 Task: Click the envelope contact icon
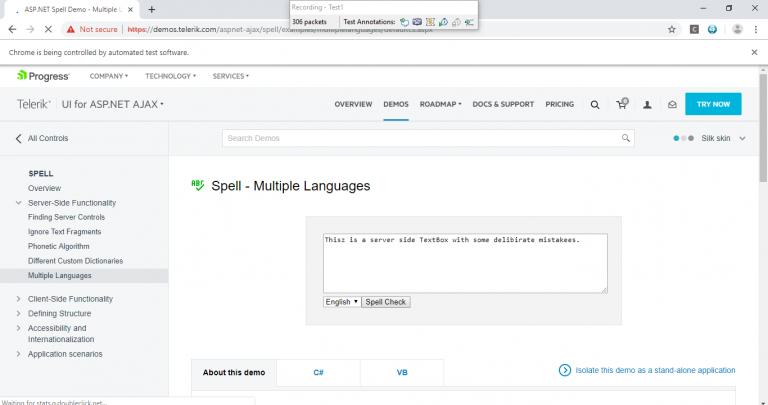[672, 104]
